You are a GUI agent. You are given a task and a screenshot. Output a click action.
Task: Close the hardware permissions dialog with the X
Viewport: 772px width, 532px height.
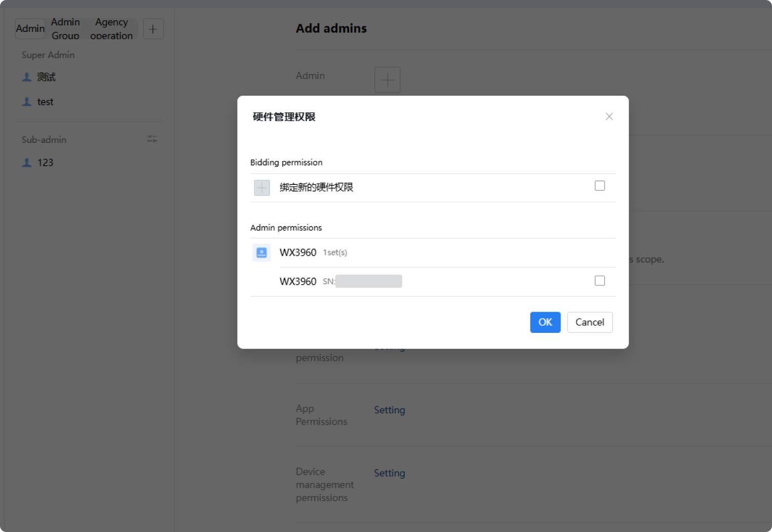pos(609,117)
